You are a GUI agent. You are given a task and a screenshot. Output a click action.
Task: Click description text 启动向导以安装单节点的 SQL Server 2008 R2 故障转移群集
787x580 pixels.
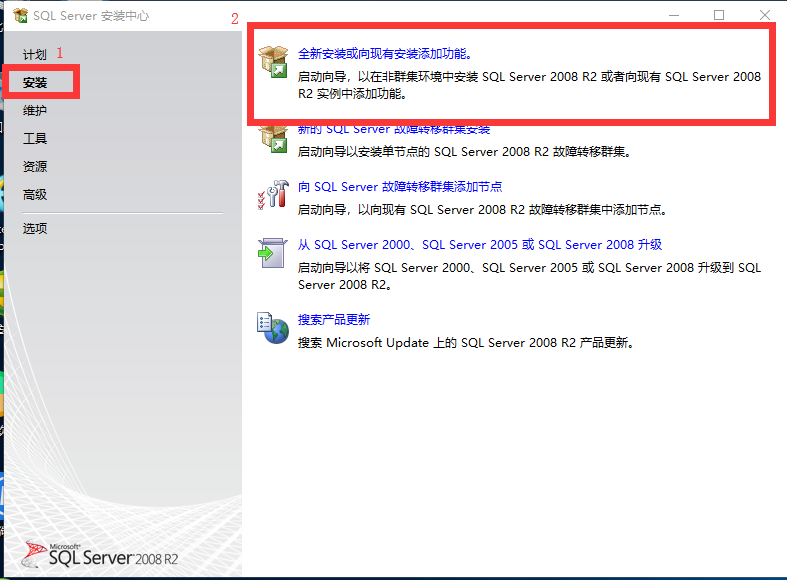tap(464, 152)
